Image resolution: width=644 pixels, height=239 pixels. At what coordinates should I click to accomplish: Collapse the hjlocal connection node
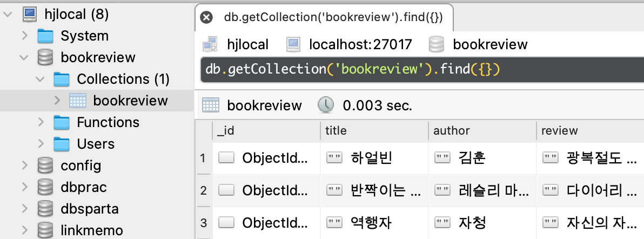coord(8,15)
